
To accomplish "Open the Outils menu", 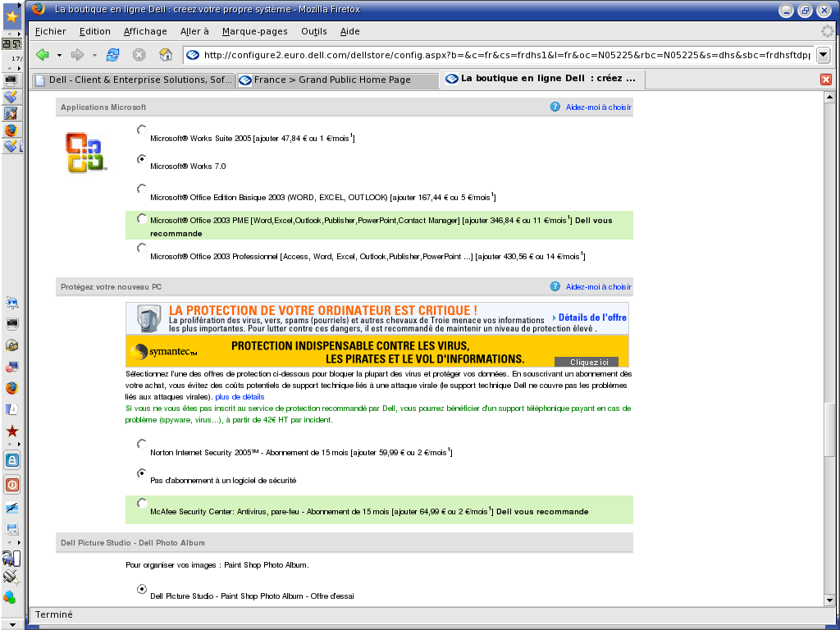I will (x=314, y=32).
